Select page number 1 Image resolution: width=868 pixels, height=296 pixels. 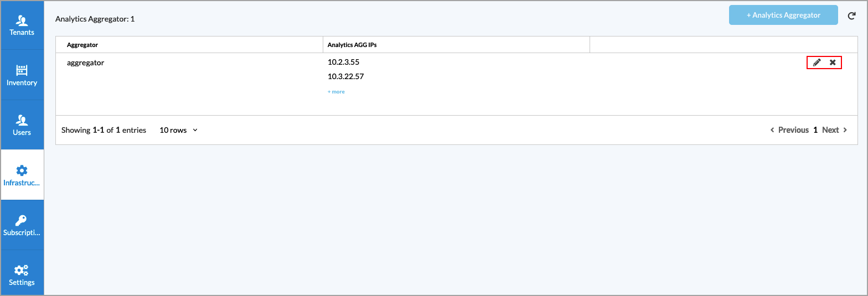815,130
